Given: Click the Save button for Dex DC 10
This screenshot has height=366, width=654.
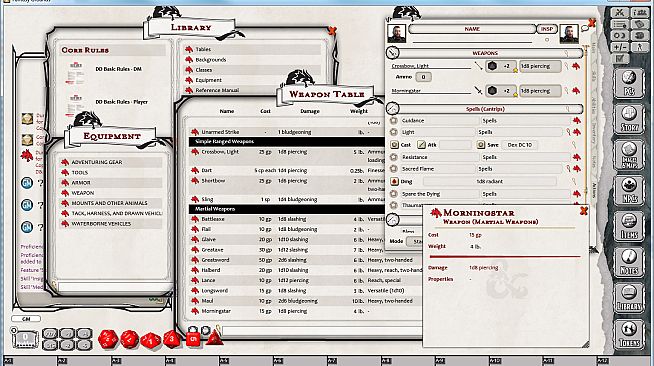Looking at the screenshot, I should (x=481, y=145).
